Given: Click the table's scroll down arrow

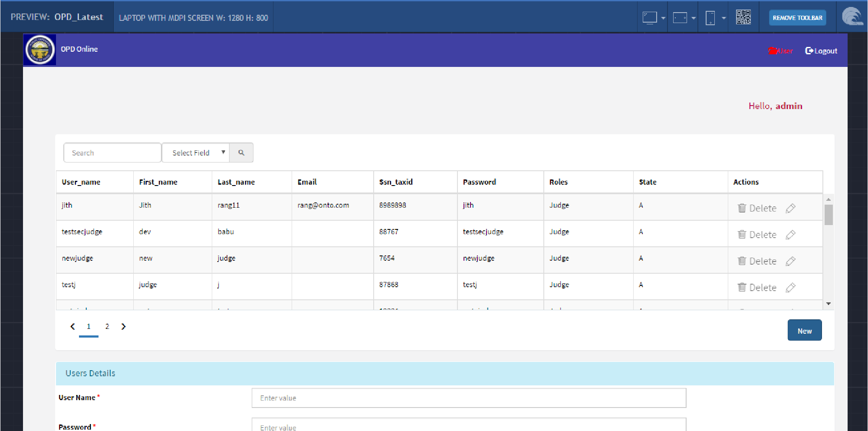Looking at the screenshot, I should point(829,304).
